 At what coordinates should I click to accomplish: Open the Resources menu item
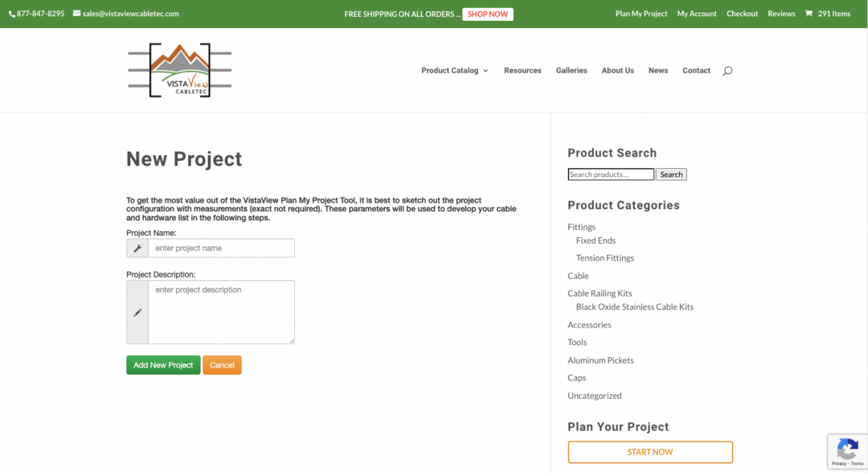[522, 71]
